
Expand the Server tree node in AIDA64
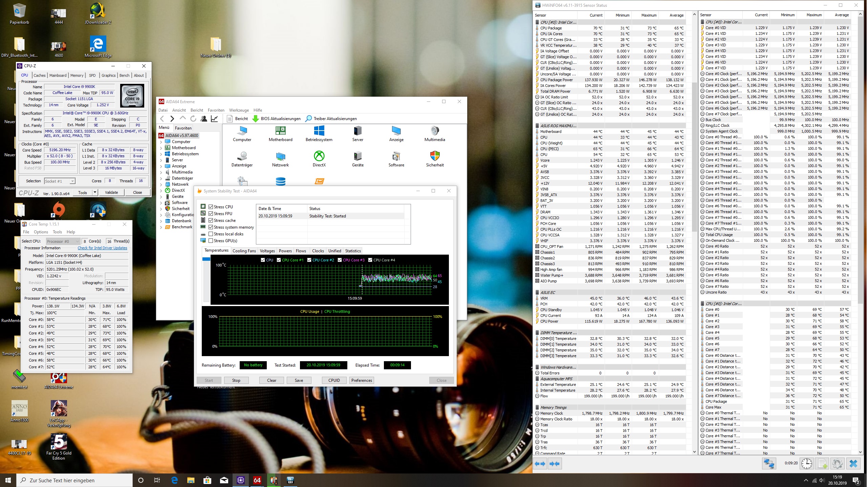click(161, 160)
